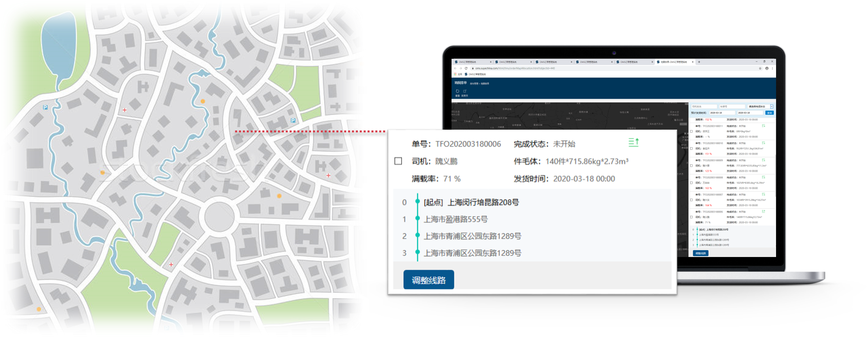This screenshot has width=868, height=338.
Task: Expand order TFO202003180008 on the laptop list
Action: [764, 177]
